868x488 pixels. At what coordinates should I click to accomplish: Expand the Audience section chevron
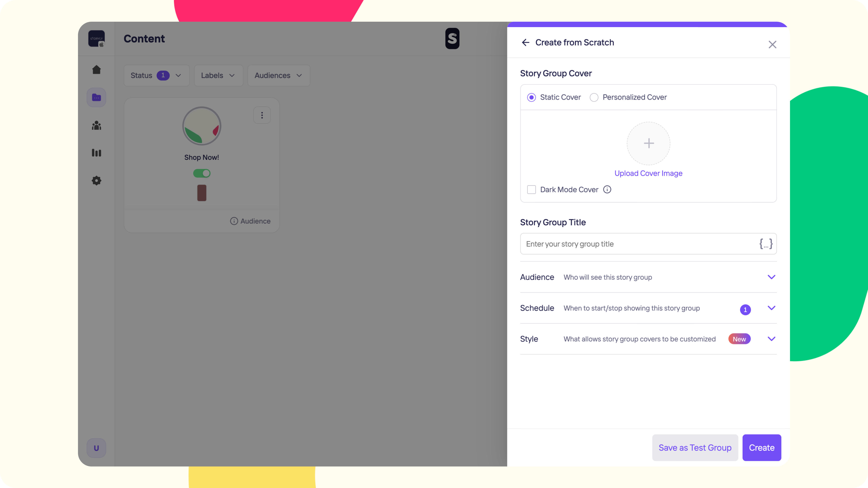(771, 277)
